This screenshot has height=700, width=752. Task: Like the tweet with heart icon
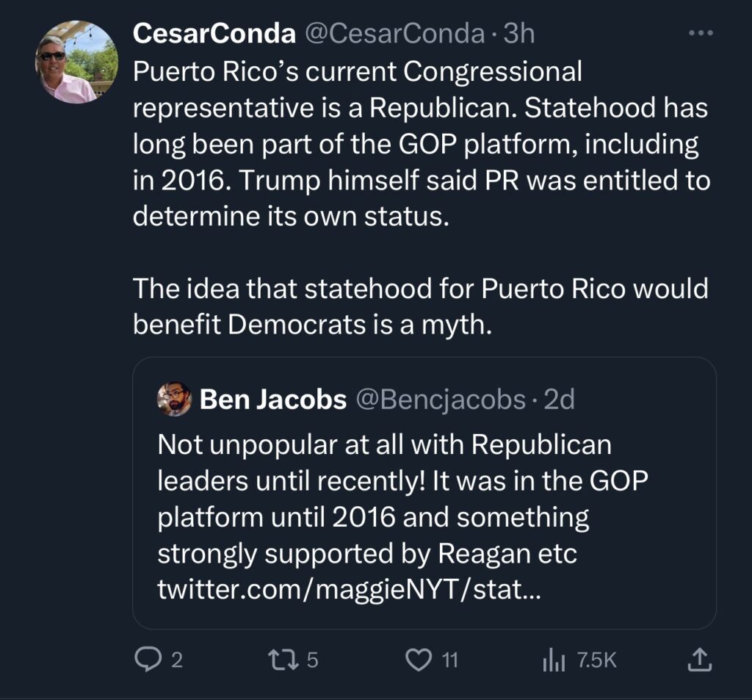(x=419, y=660)
